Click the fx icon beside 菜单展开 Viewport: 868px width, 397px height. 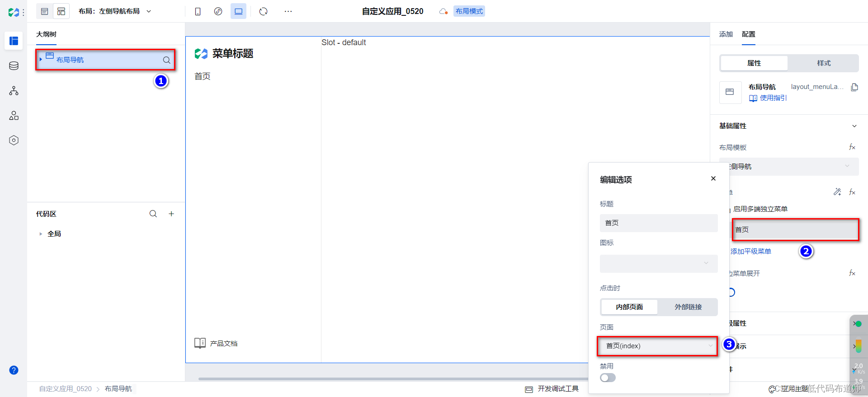click(x=852, y=273)
